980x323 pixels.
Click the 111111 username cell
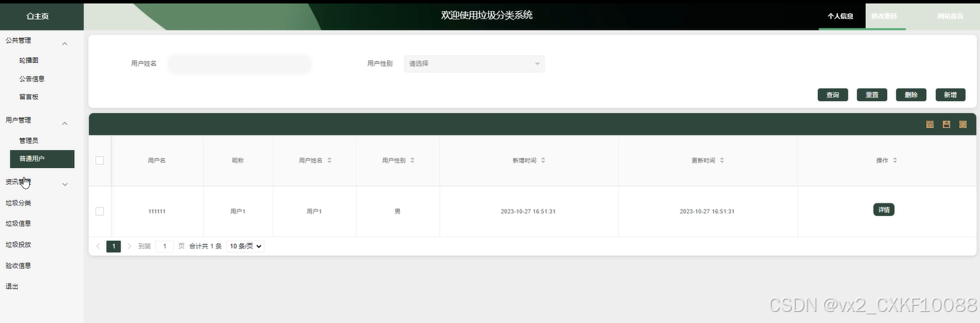click(156, 211)
